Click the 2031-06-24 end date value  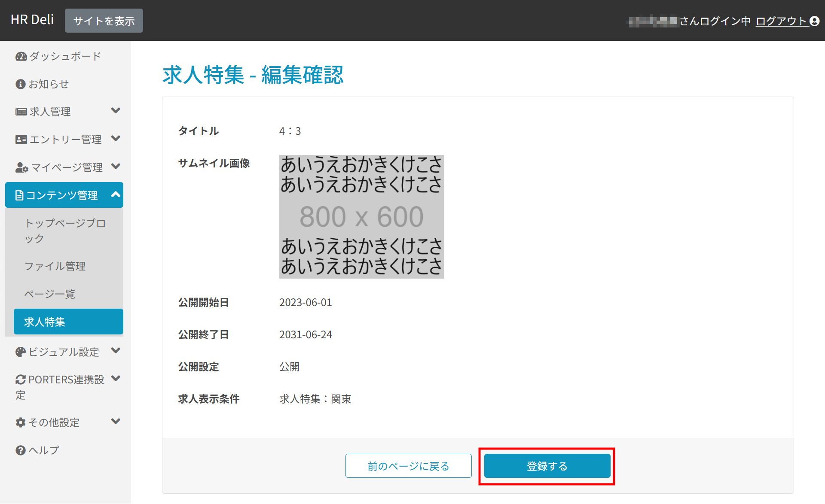pos(306,335)
